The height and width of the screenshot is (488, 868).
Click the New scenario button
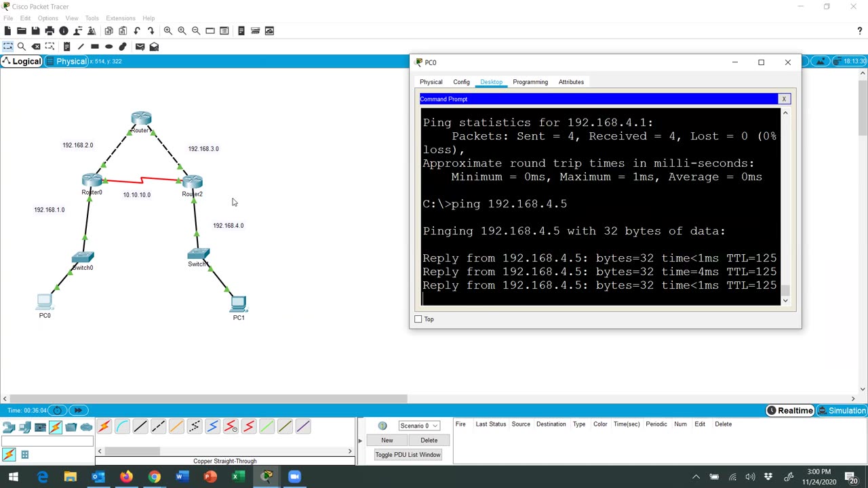(387, 441)
